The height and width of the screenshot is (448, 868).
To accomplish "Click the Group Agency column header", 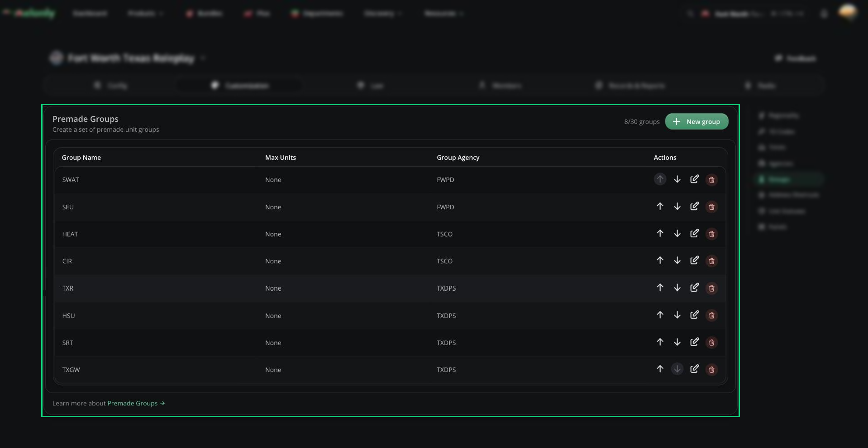I will point(458,158).
